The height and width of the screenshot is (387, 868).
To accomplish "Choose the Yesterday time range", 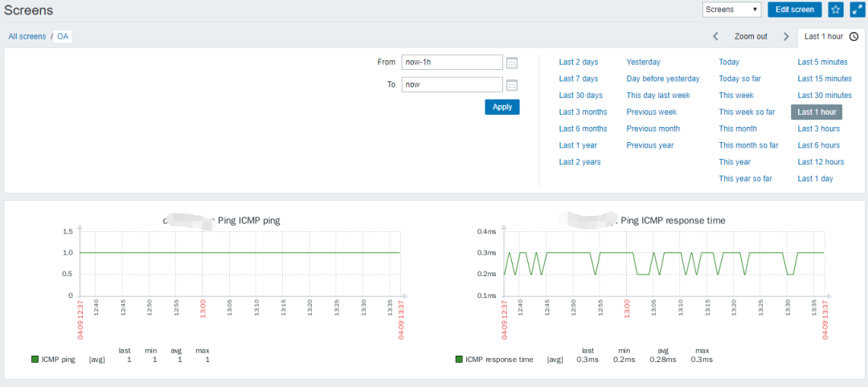I will (643, 62).
